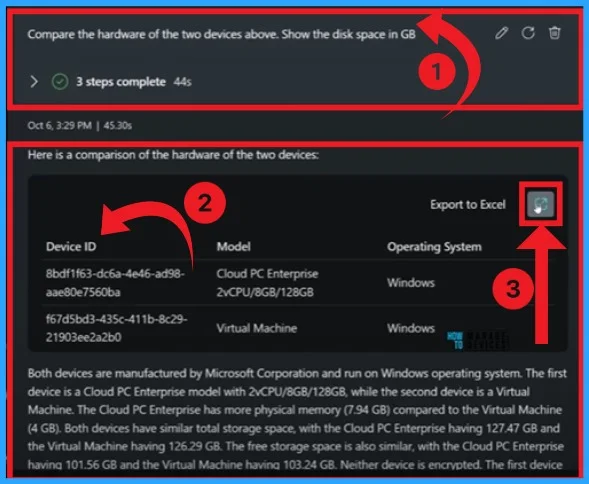
Task: Click the comparison introduction sentence
Action: click(x=173, y=155)
